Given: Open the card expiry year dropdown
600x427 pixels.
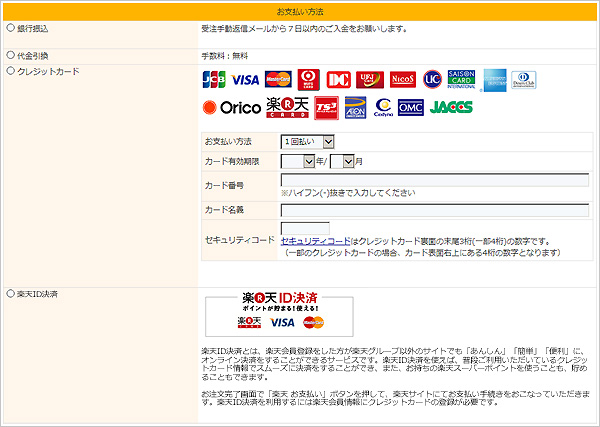Looking at the screenshot, I should 298,161.
